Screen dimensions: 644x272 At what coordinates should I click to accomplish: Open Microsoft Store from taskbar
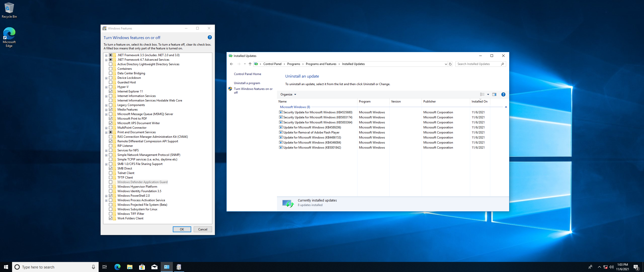(142, 267)
